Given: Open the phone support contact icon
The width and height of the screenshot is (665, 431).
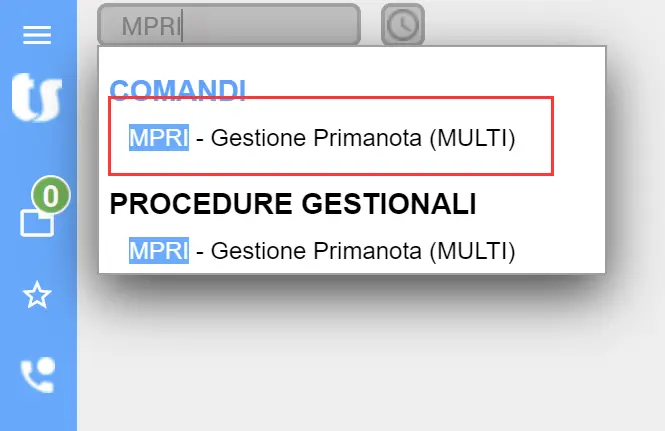Looking at the screenshot, I should [x=37, y=375].
